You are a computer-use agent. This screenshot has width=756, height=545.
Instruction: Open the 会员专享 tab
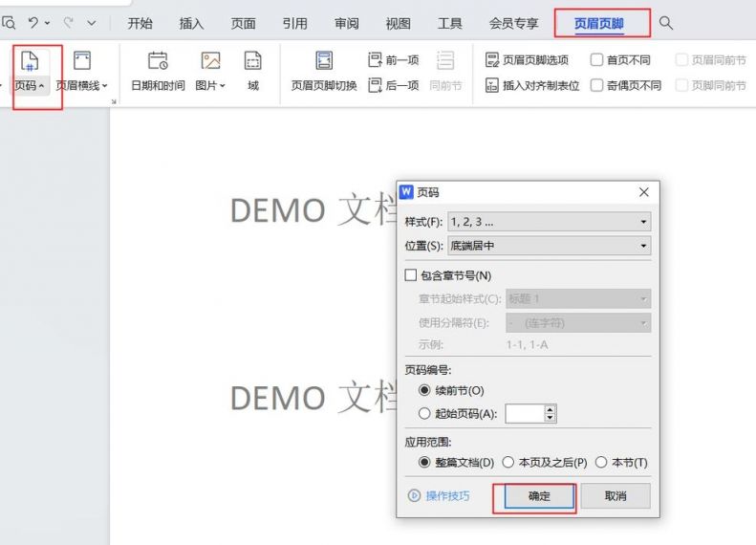513,23
